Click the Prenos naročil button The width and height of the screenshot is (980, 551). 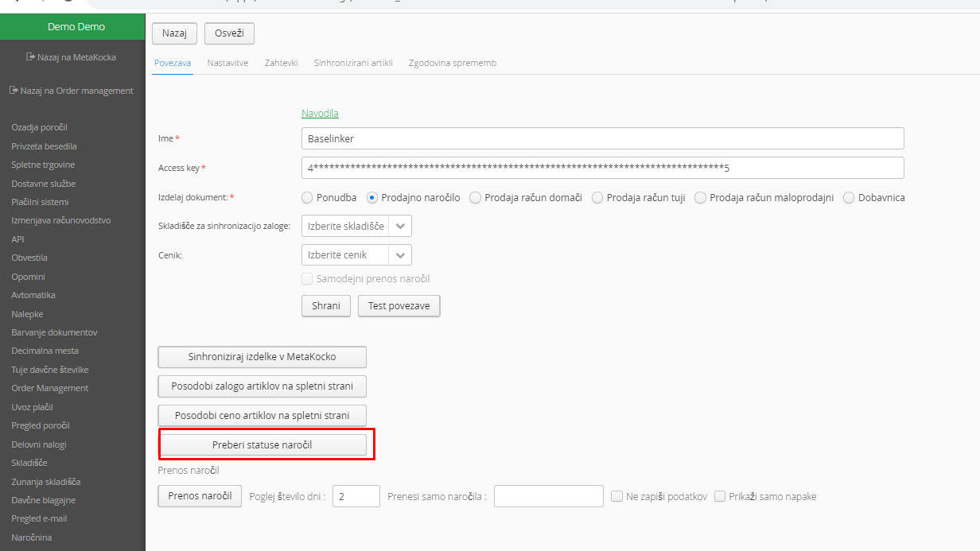200,496
